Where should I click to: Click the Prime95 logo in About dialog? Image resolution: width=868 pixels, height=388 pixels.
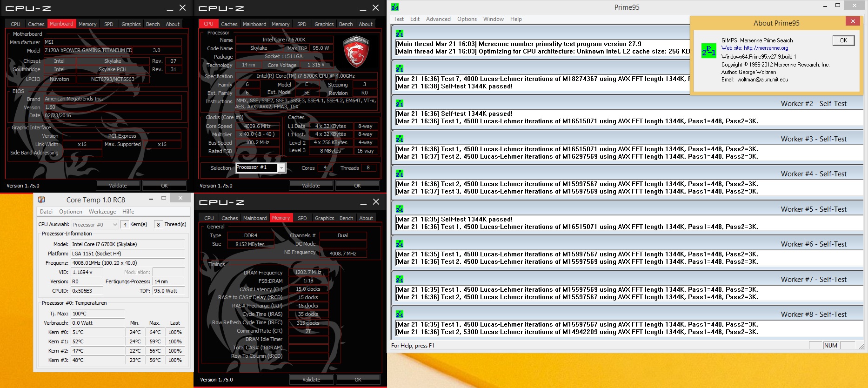click(x=708, y=51)
